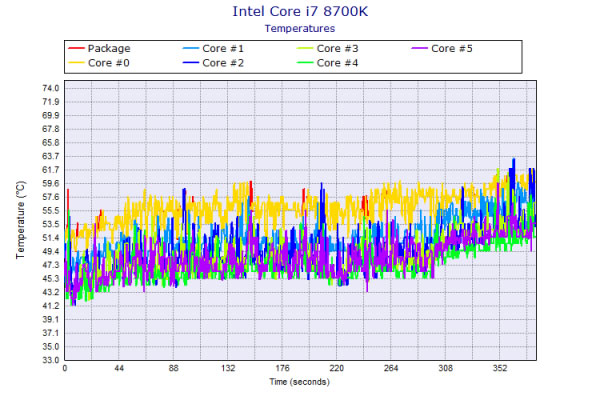Click the purple Core #5 legend line swatch
Image resolution: width=600 pixels, height=400 pixels.
click(419, 49)
